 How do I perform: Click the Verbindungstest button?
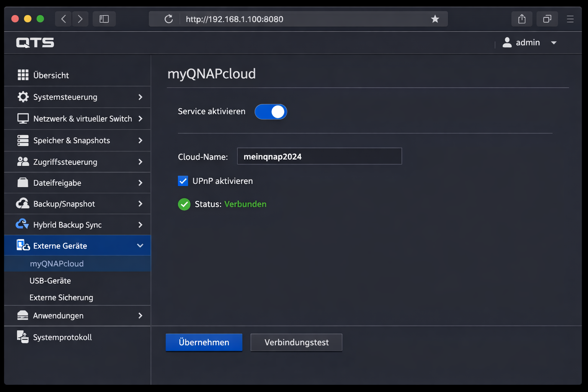point(297,342)
